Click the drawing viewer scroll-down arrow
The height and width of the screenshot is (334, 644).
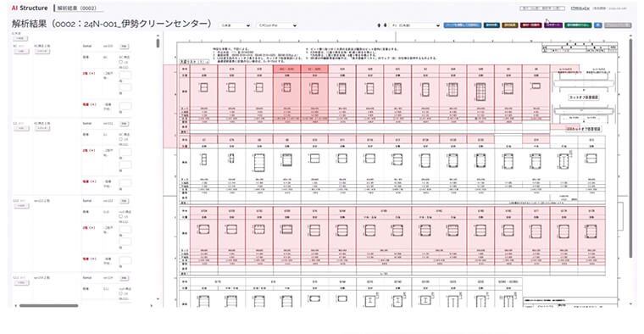click(x=631, y=304)
